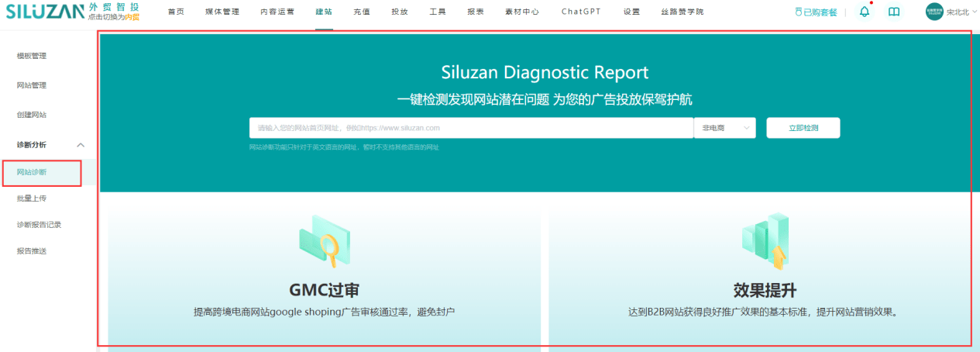Open the documentation book icon
Image resolution: width=980 pixels, height=352 pixels.
pos(894,12)
